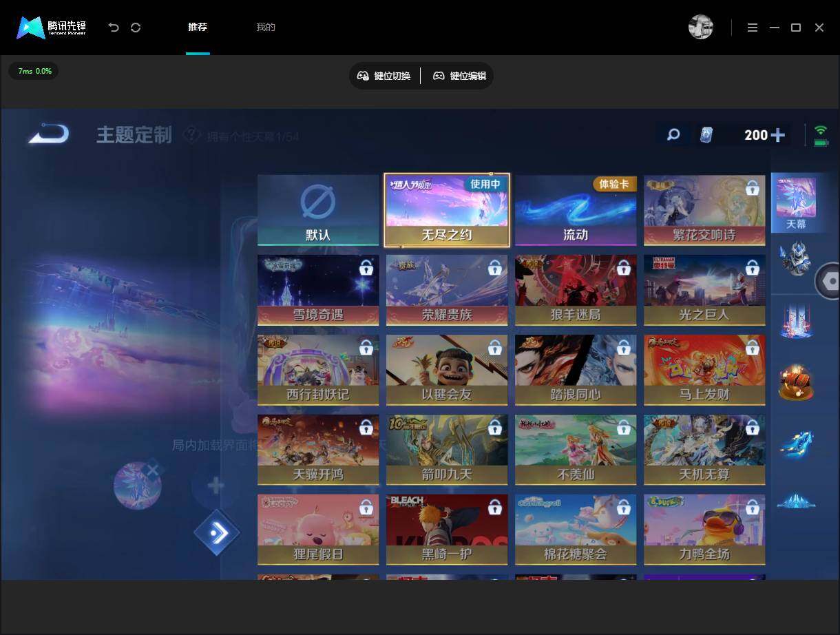The width and height of the screenshot is (840, 635).
Task: Click the lock icon on 力鸭全场
Action: tap(752, 507)
